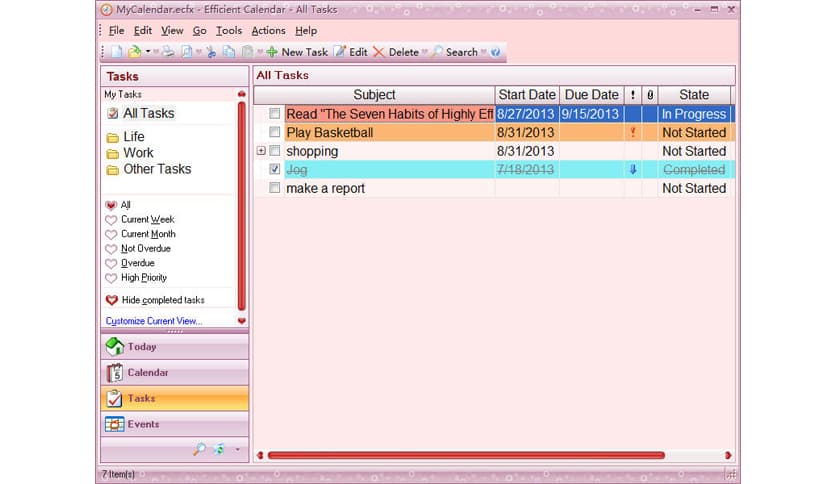This screenshot has height=484, width=836.
Task: Check the shopping task checkbox
Action: tap(275, 151)
